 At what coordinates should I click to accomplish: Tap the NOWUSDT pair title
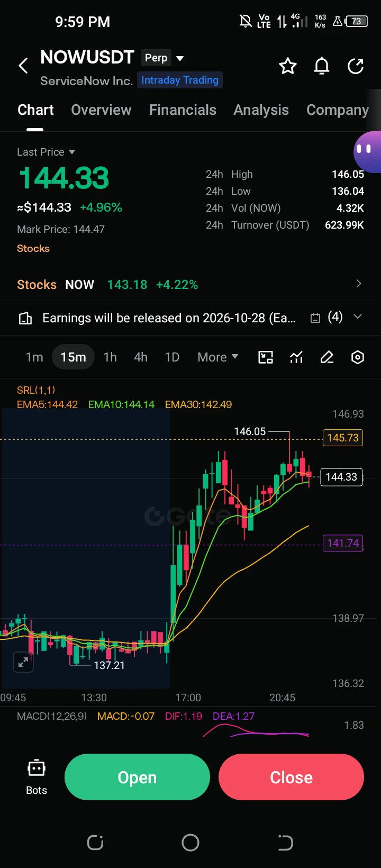pos(87,57)
